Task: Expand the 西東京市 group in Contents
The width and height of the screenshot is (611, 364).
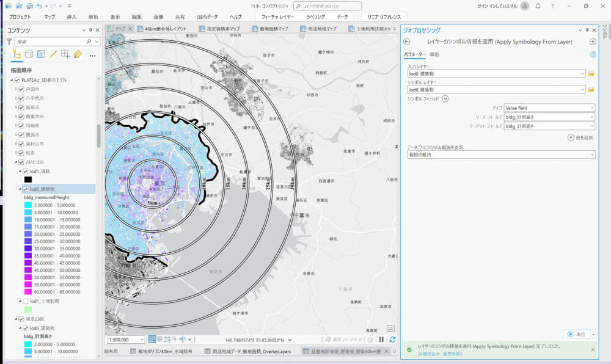Action: click(16, 117)
